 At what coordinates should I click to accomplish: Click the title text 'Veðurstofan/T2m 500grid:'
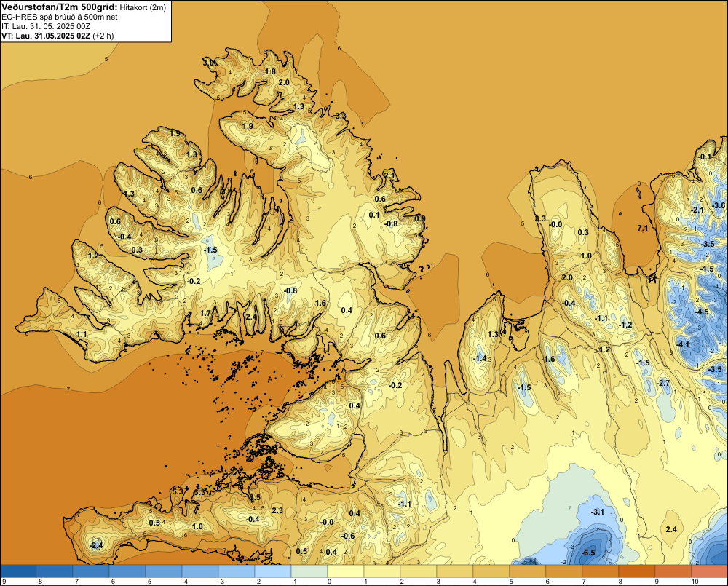60,7
